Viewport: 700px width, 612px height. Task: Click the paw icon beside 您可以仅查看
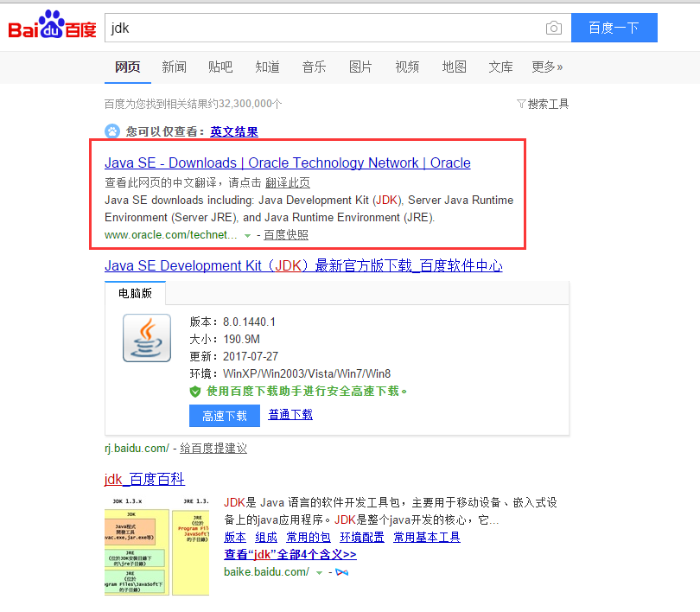[x=112, y=131]
